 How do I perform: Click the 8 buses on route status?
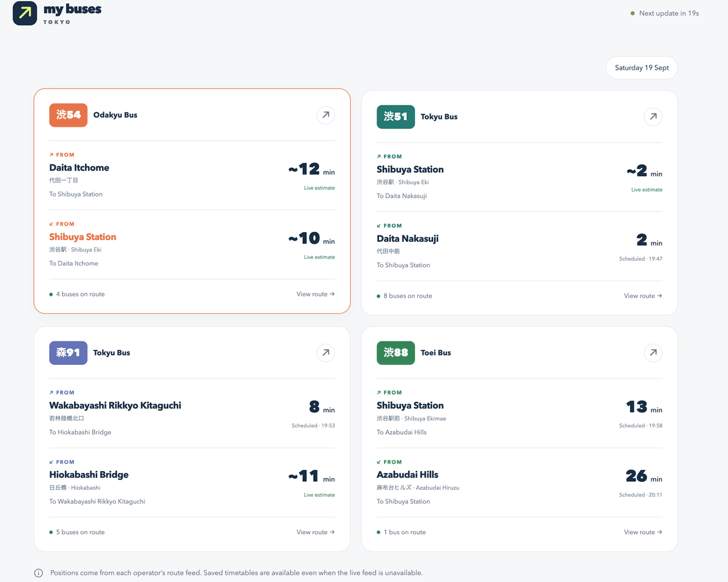coord(405,296)
